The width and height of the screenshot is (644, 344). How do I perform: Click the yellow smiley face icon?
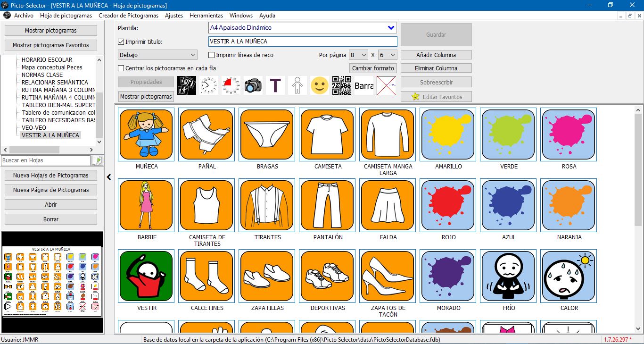pos(320,85)
